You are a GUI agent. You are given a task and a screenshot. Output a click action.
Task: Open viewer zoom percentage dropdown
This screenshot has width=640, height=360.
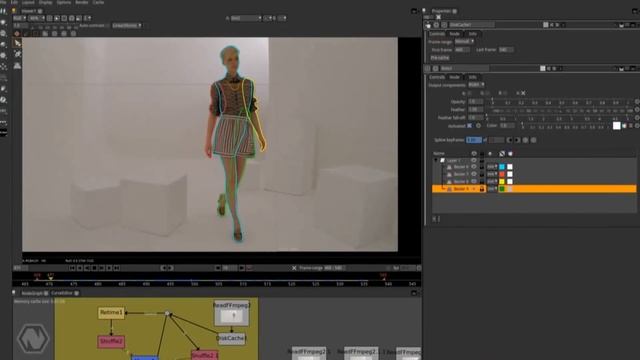37,18
